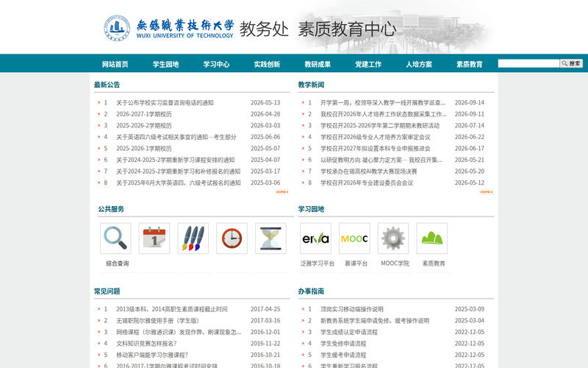Open guide 学生缓考申请流程
Screen dimensions: 588x368
click(343, 355)
